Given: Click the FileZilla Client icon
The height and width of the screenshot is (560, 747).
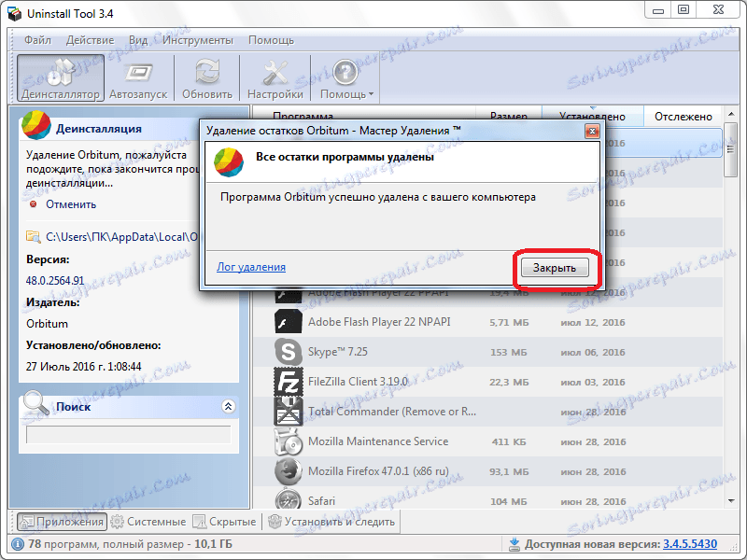Looking at the screenshot, I should point(289,382).
